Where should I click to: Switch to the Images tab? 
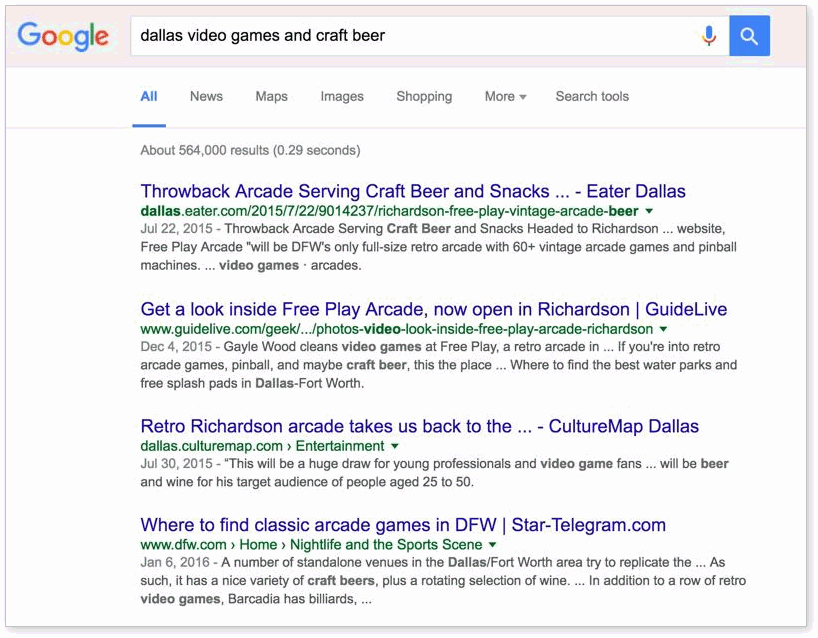click(x=342, y=97)
